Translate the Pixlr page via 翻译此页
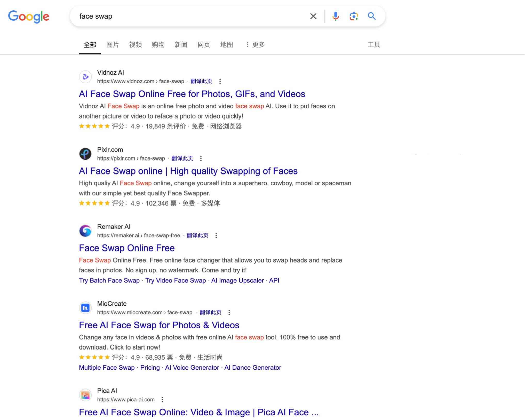 (182, 158)
